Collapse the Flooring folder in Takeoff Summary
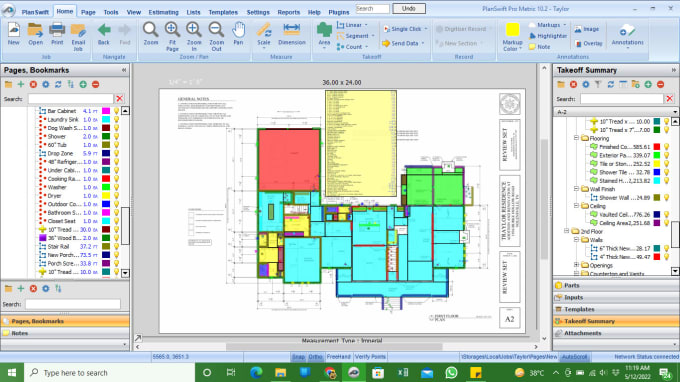This screenshot has width=680, height=382. (x=576, y=138)
